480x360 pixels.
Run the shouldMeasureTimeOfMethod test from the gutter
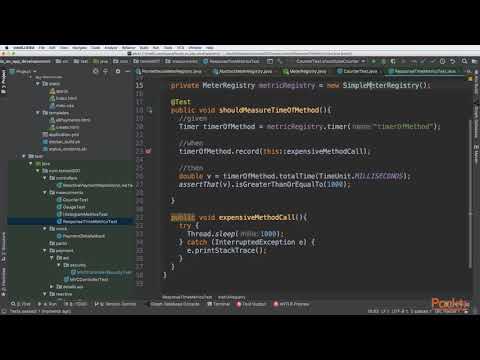(149, 110)
